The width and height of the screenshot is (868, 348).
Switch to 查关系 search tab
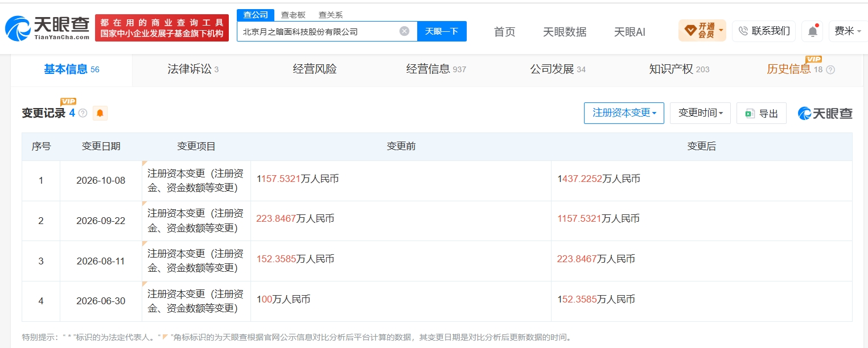330,15
